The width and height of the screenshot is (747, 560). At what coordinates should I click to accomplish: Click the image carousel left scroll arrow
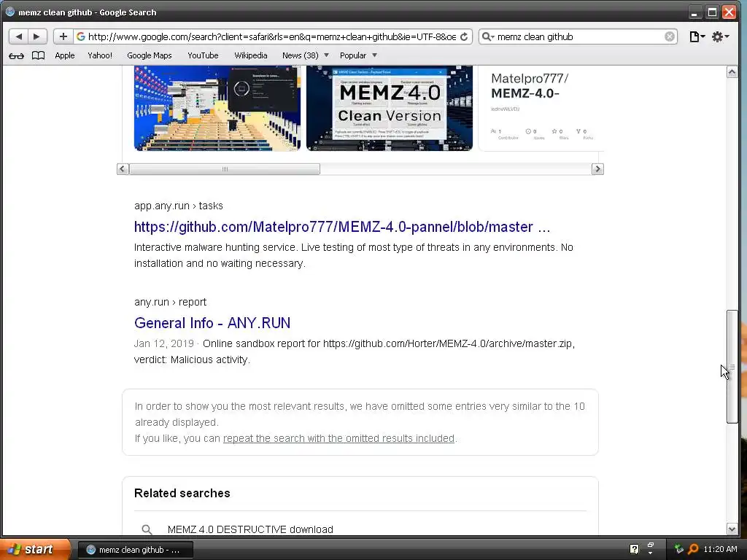123,169
